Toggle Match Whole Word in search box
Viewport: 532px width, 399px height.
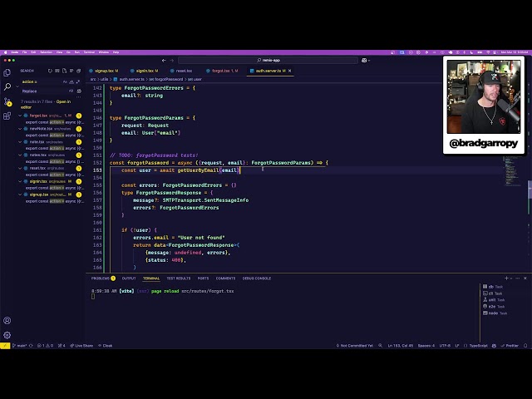pos(71,81)
